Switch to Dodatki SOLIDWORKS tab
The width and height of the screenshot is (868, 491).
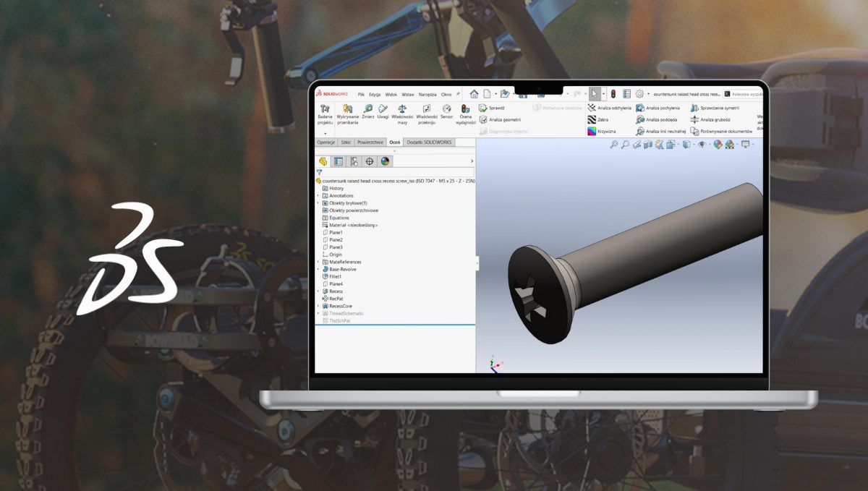429,142
